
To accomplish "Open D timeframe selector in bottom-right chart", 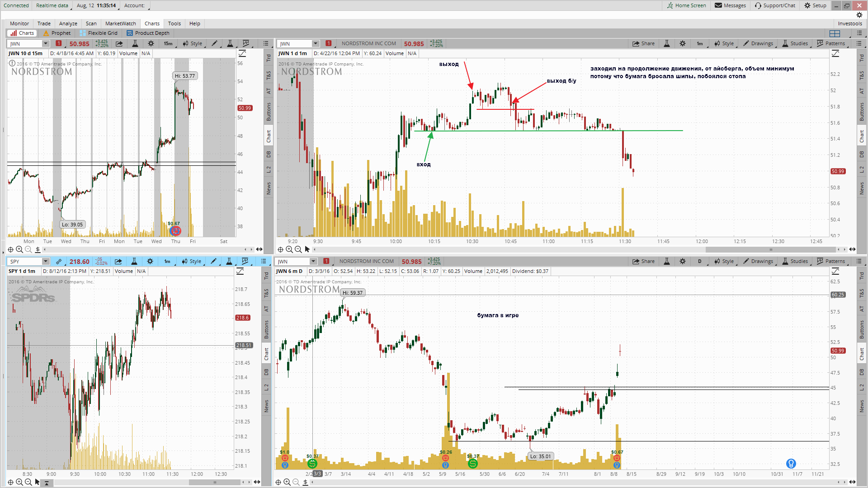I will point(700,261).
